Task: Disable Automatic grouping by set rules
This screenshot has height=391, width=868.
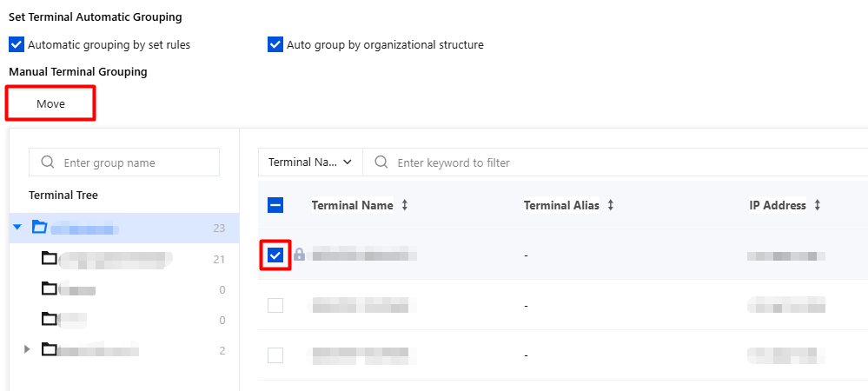Action: [x=17, y=44]
